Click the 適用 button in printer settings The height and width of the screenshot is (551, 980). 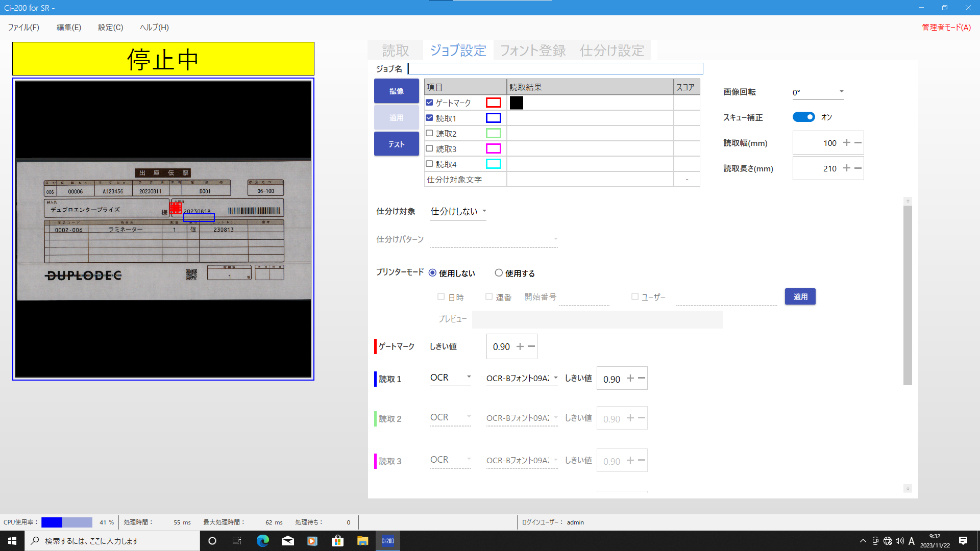[800, 296]
